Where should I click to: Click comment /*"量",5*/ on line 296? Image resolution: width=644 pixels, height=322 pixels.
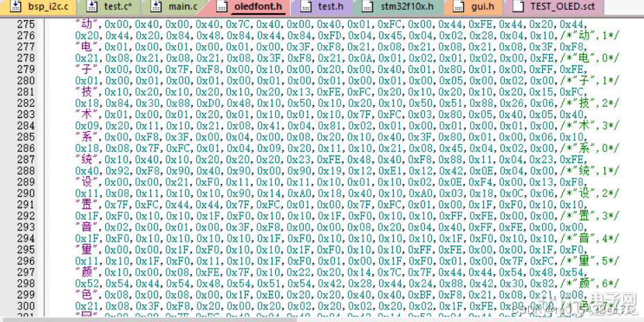589,260
